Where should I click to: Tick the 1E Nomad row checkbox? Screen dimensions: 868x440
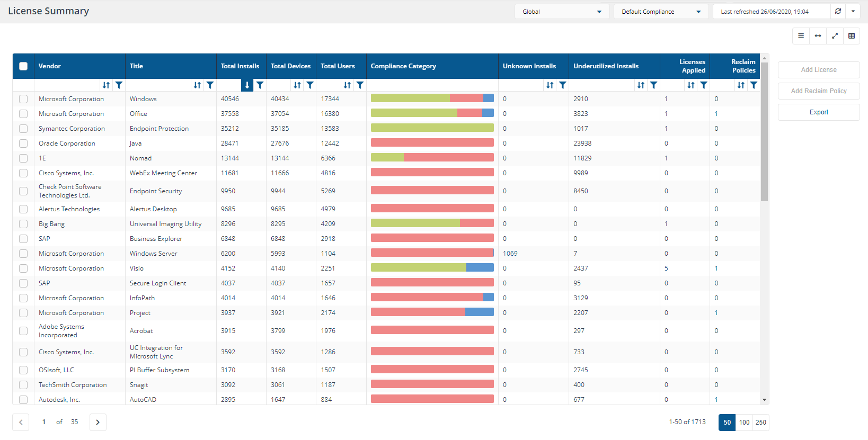point(23,158)
